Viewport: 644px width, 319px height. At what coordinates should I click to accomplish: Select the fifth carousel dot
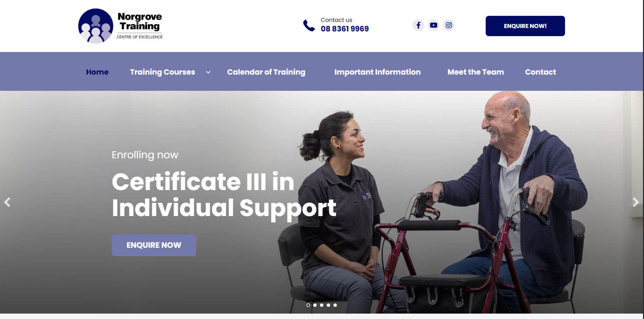click(x=335, y=305)
